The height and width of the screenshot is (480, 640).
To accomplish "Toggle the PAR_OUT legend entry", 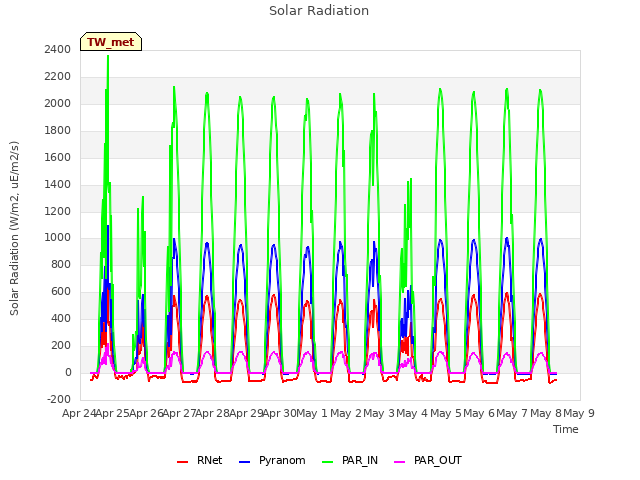I will (x=428, y=460).
